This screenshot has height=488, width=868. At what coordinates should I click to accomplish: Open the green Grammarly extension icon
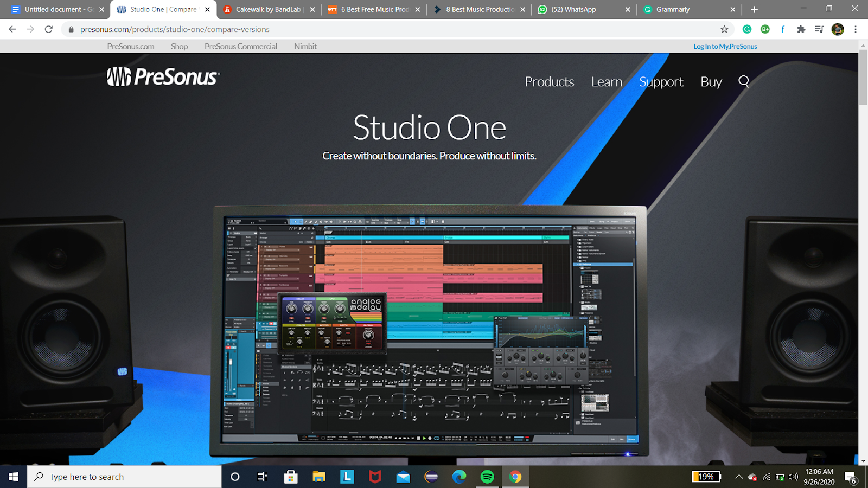(747, 29)
